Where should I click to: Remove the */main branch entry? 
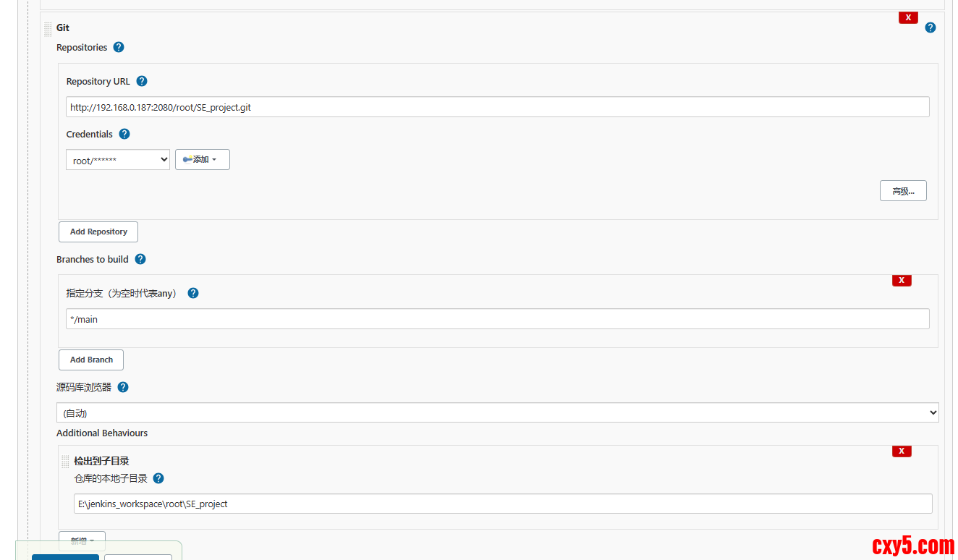(902, 280)
